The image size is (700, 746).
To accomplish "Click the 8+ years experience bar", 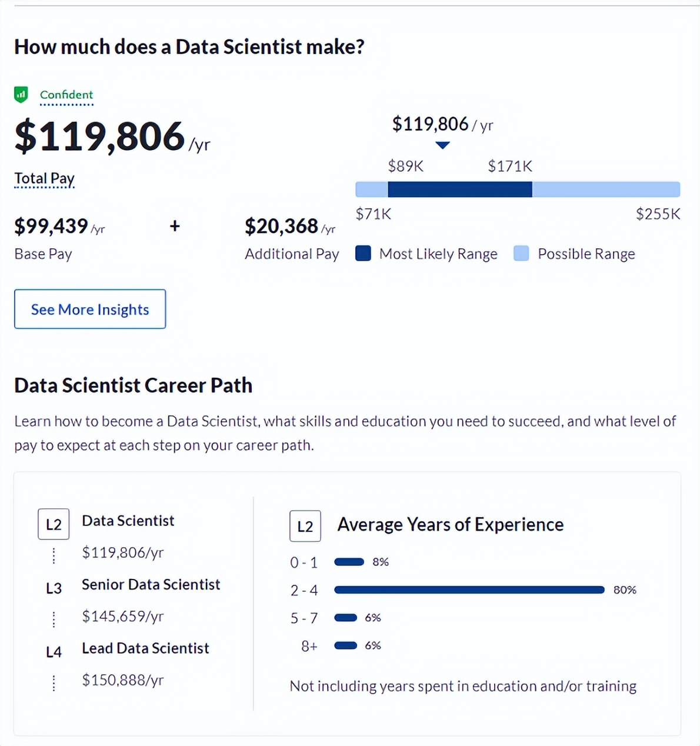I will [345, 645].
